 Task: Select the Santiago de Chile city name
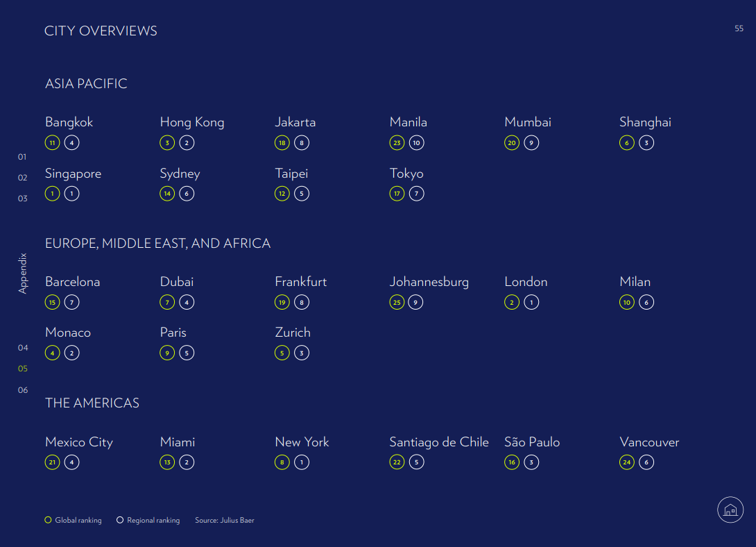pyautogui.click(x=439, y=442)
